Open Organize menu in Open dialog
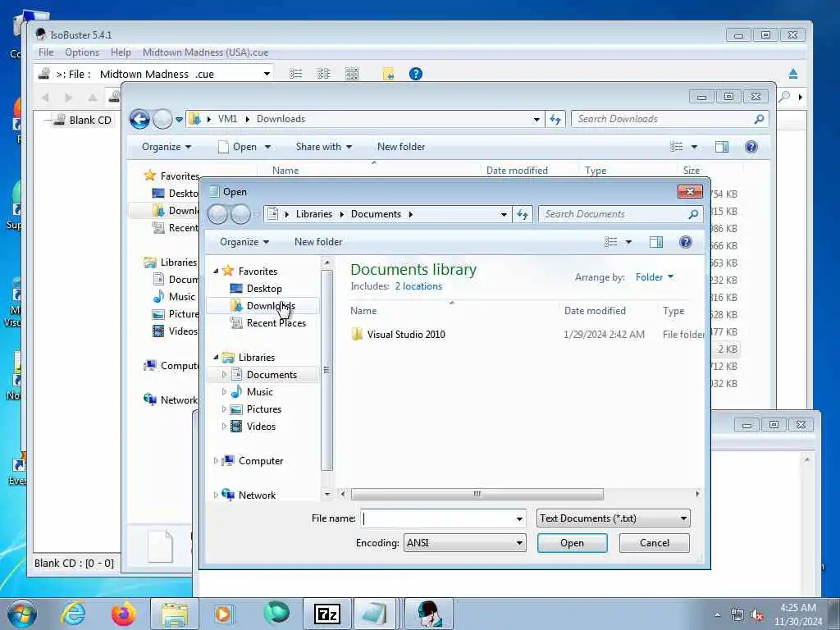The image size is (840, 630). click(244, 242)
